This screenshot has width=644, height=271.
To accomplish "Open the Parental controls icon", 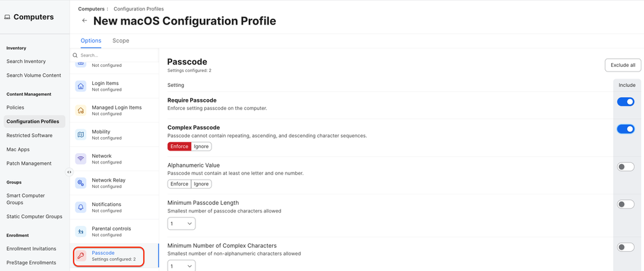I will coord(81,231).
